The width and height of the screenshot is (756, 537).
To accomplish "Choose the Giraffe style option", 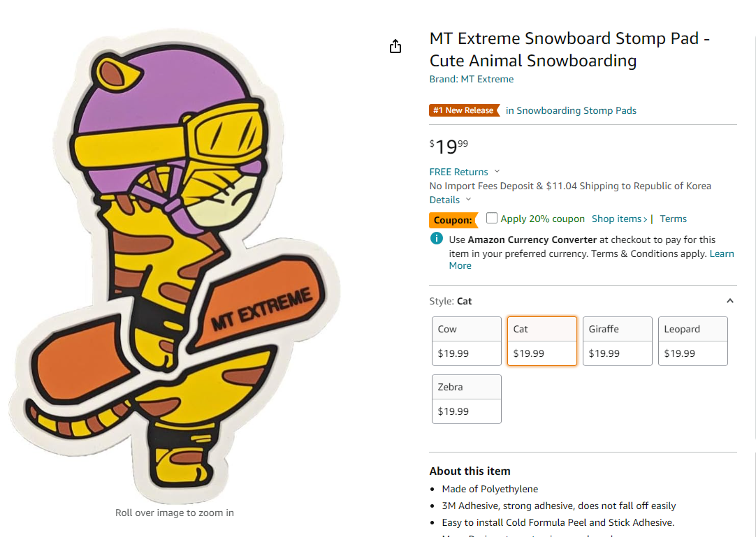I will 617,341.
